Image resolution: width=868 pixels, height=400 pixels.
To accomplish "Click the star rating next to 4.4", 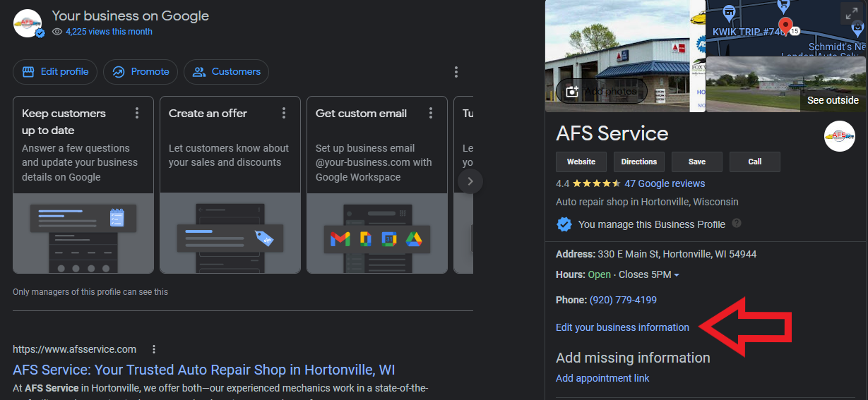I will pos(597,183).
